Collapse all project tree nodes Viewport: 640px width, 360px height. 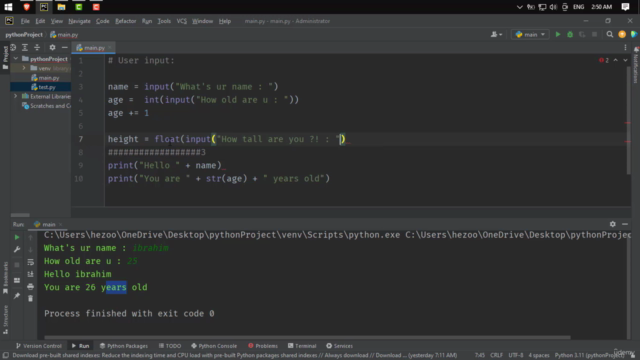click(x=37, y=47)
